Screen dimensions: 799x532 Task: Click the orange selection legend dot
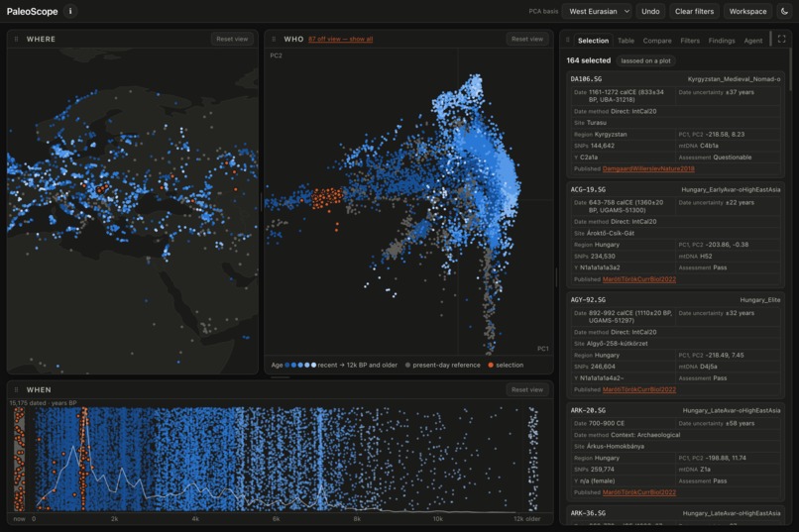(491, 365)
